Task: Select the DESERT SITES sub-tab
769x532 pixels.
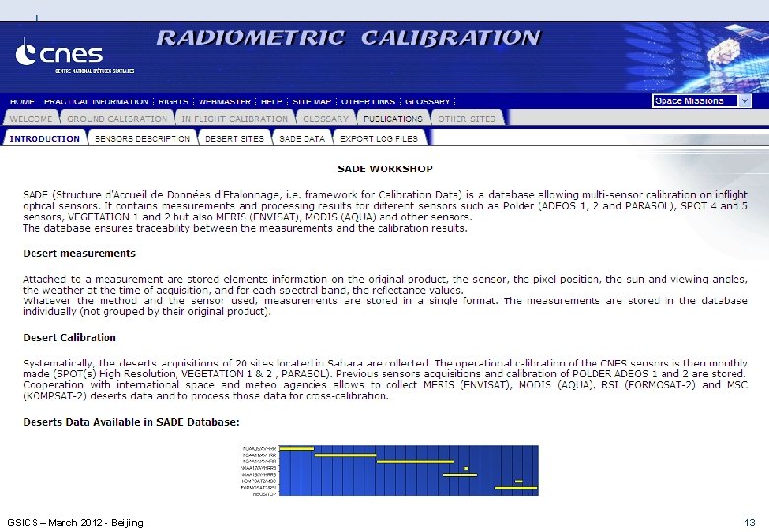Action: coord(235,139)
